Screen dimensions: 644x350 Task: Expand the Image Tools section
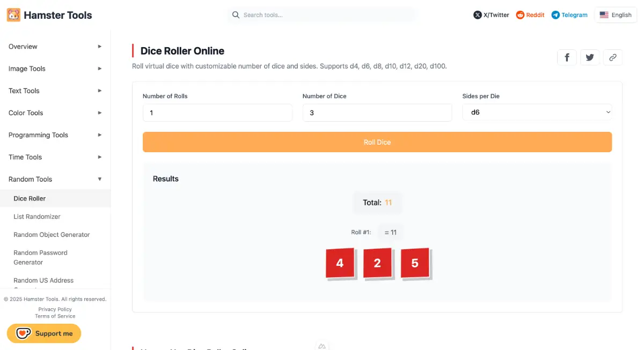click(x=55, y=69)
